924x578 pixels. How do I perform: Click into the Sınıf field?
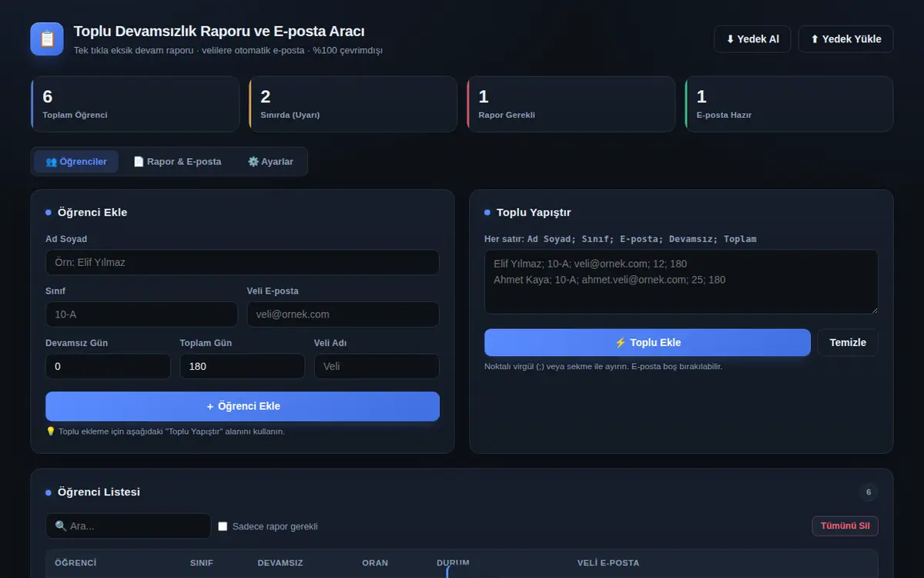[x=142, y=314]
